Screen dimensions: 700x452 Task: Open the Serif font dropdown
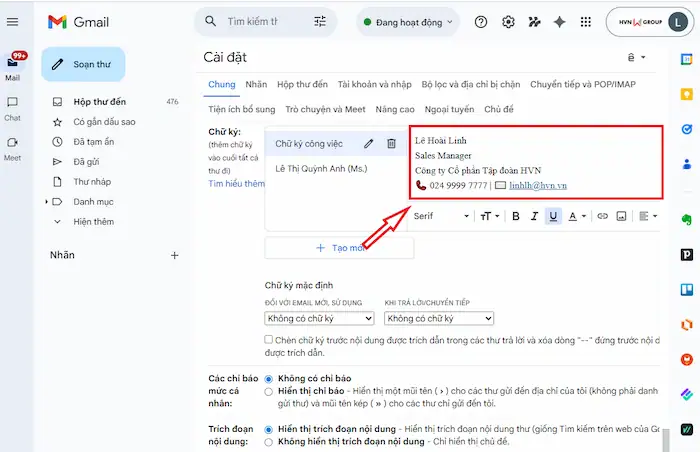click(441, 216)
